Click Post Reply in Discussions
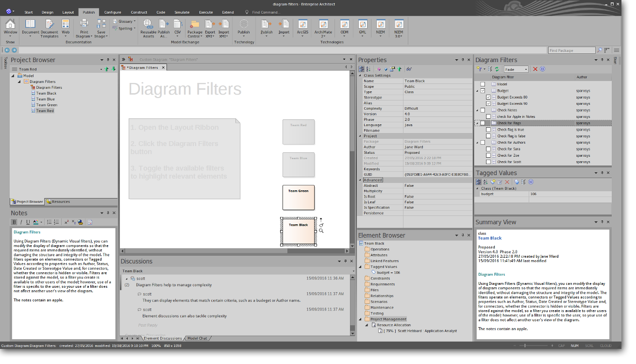The height and width of the screenshot is (364, 636). point(148,325)
